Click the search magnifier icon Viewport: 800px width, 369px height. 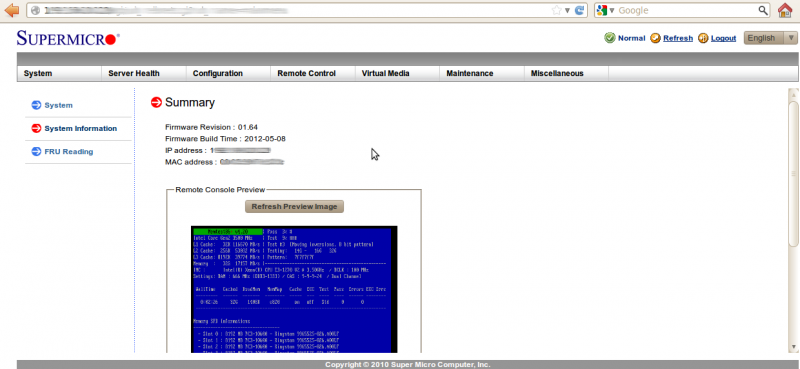pyautogui.click(x=763, y=10)
